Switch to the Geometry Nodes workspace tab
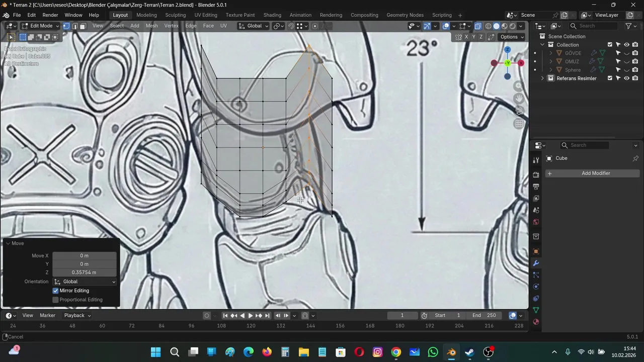644x362 pixels. tap(405, 15)
